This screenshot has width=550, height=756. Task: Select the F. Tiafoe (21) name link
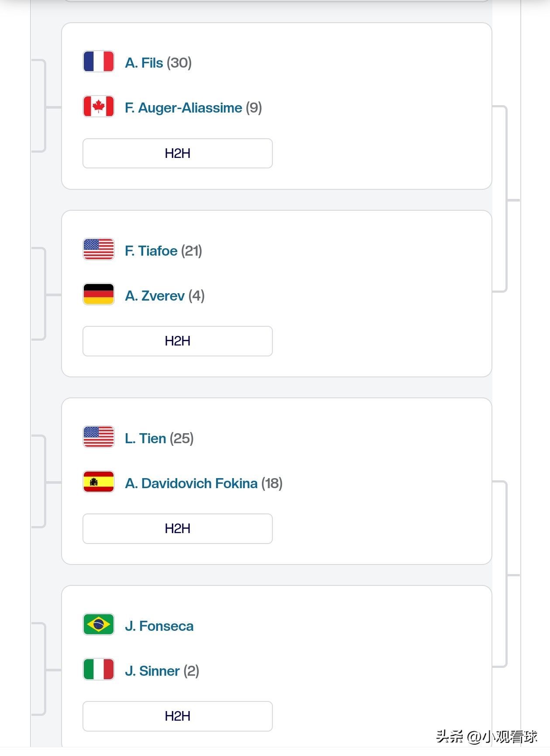(163, 251)
